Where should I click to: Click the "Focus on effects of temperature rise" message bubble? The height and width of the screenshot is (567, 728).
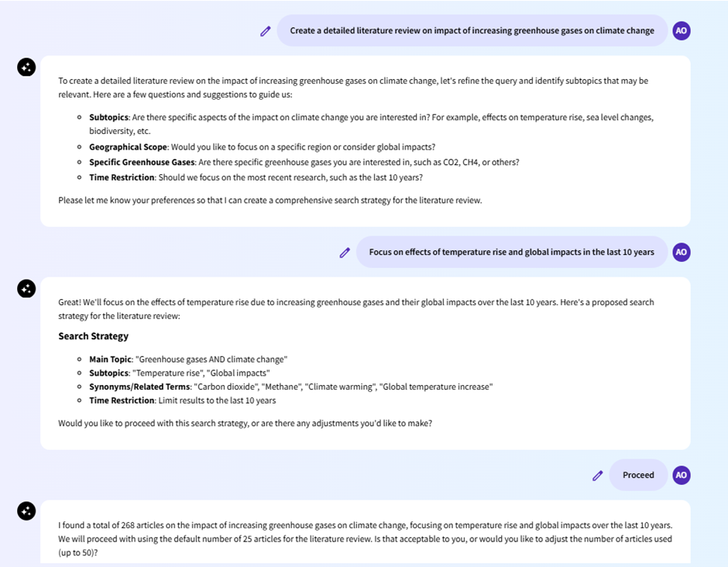511,253
